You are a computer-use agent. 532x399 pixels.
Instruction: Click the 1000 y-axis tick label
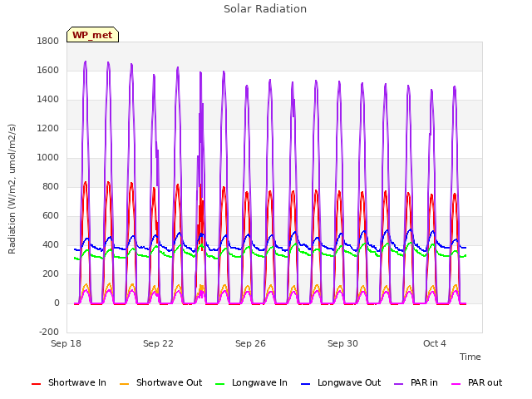tap(48, 157)
